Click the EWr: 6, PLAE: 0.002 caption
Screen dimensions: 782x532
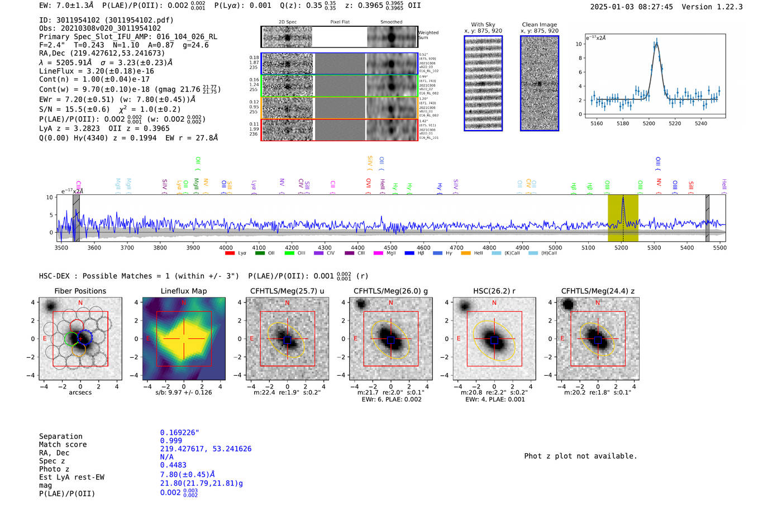tap(392, 399)
